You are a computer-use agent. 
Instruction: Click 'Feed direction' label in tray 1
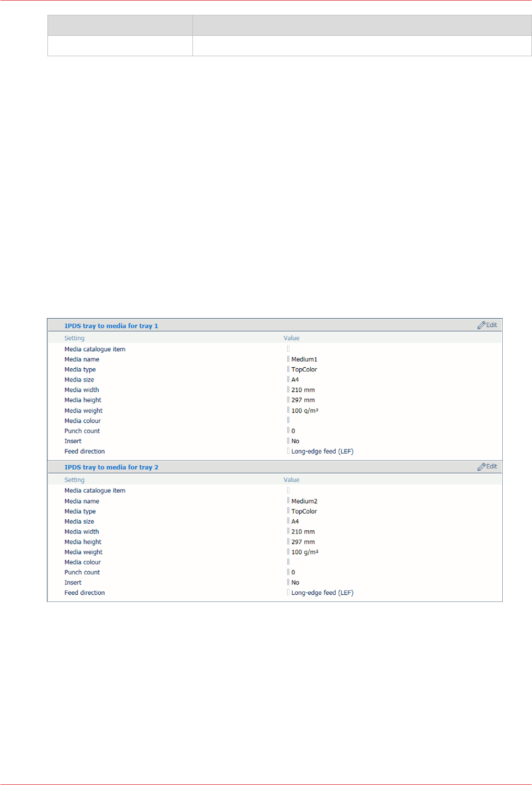tap(84, 451)
